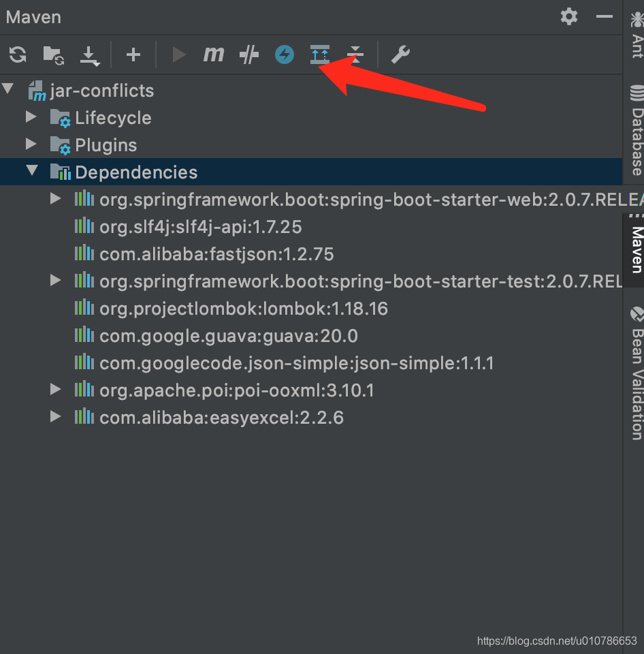The height and width of the screenshot is (654, 644).
Task: Click library icon beside spring-boot-starter-test
Action: (x=84, y=279)
